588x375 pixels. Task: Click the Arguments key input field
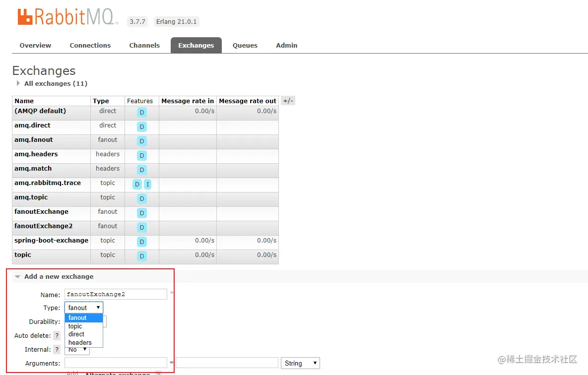pyautogui.click(x=116, y=363)
